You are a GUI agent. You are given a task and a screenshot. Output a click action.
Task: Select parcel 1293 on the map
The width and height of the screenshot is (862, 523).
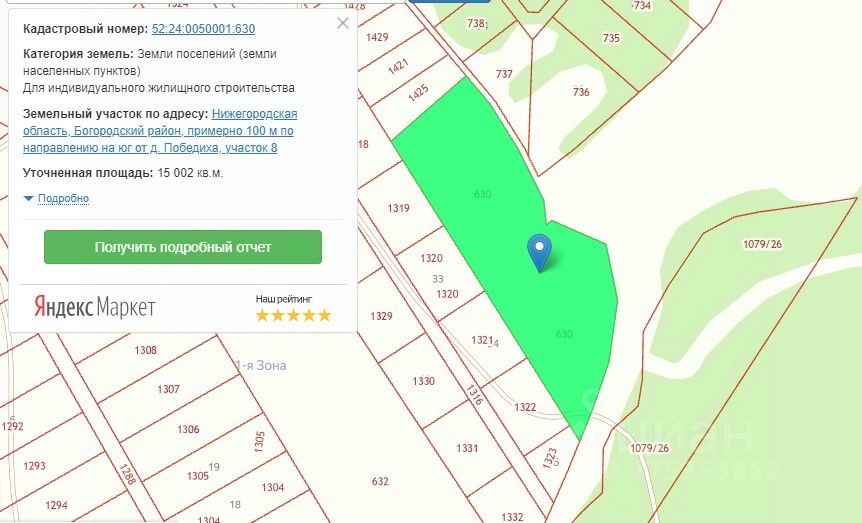click(34, 466)
